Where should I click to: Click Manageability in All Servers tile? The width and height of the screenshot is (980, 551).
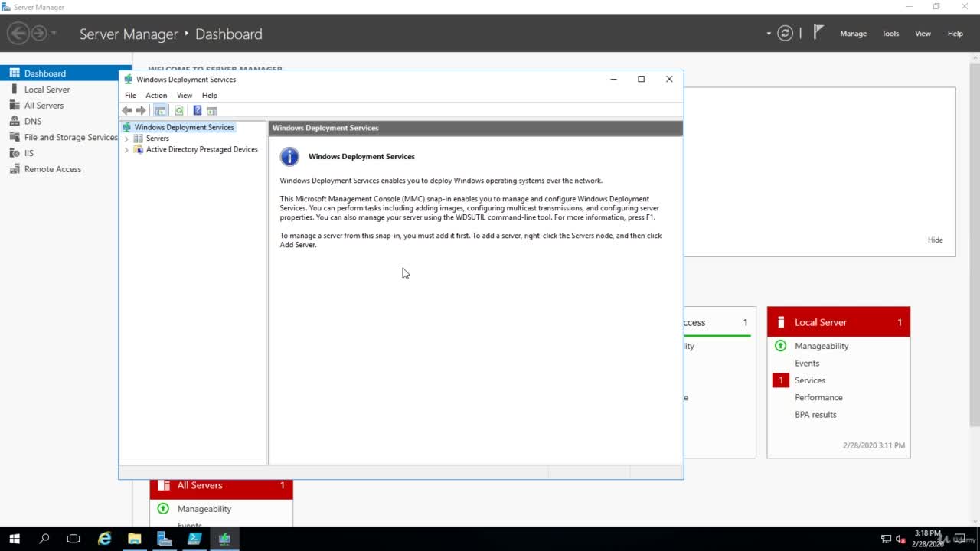pyautogui.click(x=204, y=509)
